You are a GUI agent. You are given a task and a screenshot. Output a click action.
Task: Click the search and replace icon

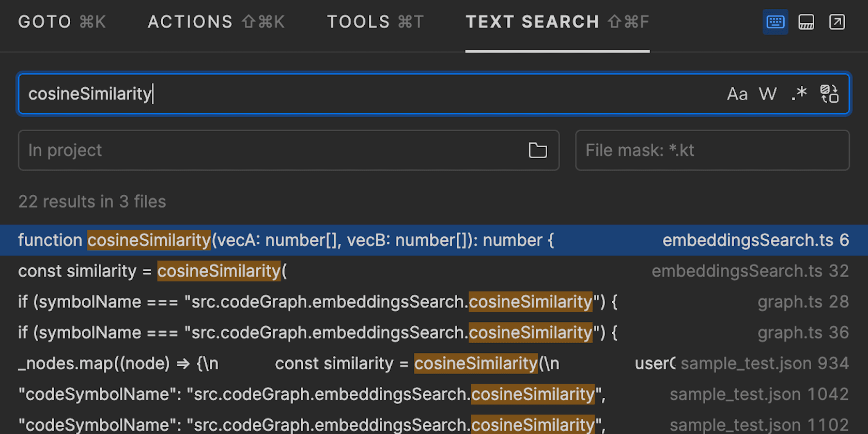coord(829,94)
